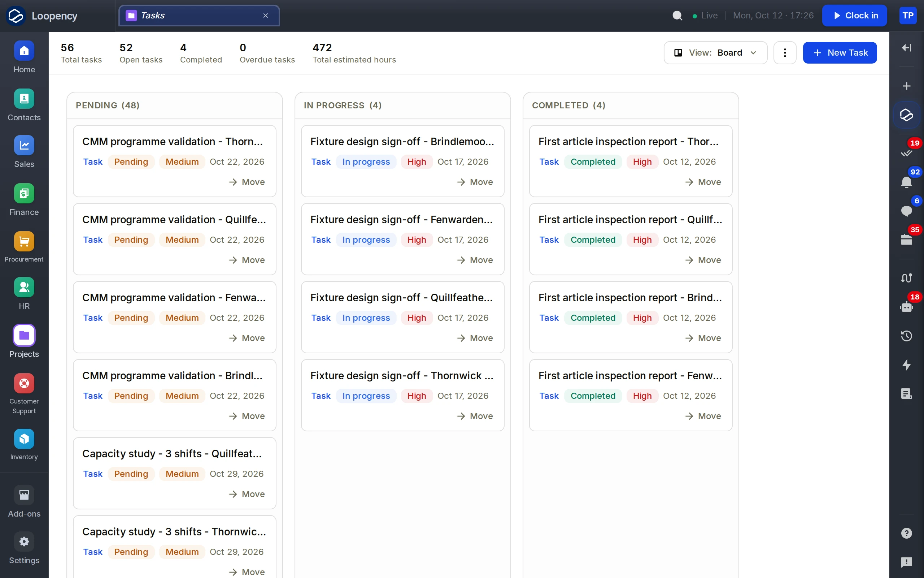Expand the View: Board dropdown
The height and width of the screenshot is (578, 924).
click(x=715, y=53)
